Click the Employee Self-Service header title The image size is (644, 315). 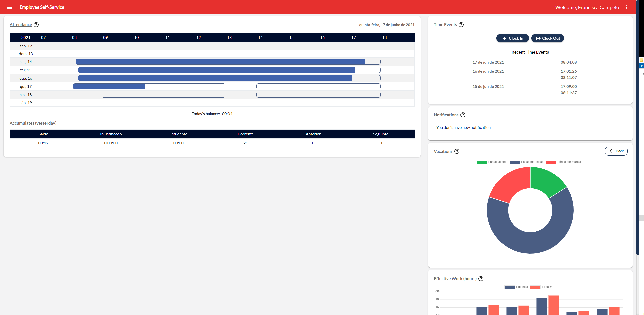pos(42,7)
